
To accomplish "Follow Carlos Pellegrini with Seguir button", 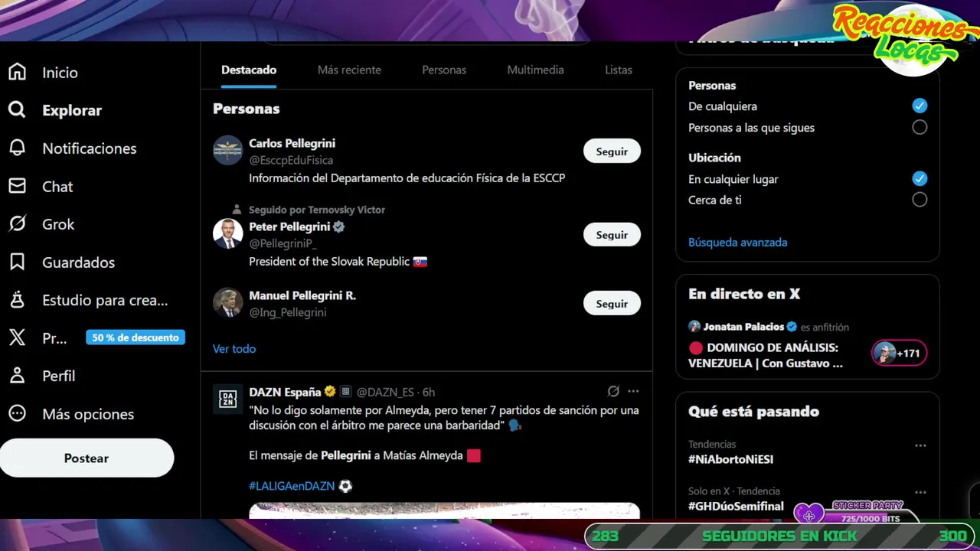I will click(612, 151).
